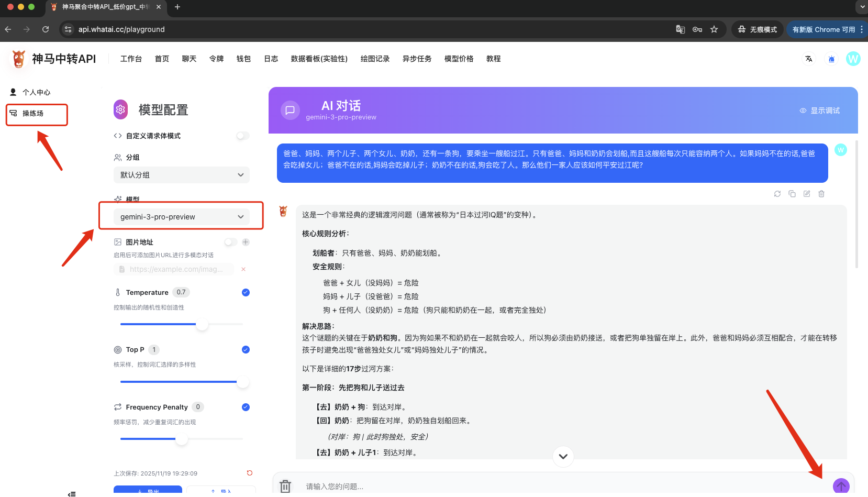The image size is (868, 497).
Task: Edit the user message with pencil icon
Action: coord(807,194)
